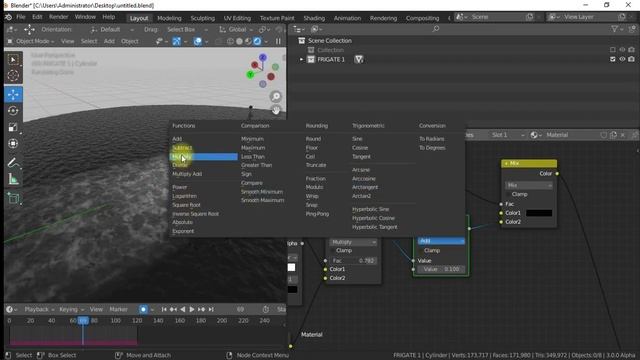Activate the Move tool
640x360 pixels.
pos(13,94)
